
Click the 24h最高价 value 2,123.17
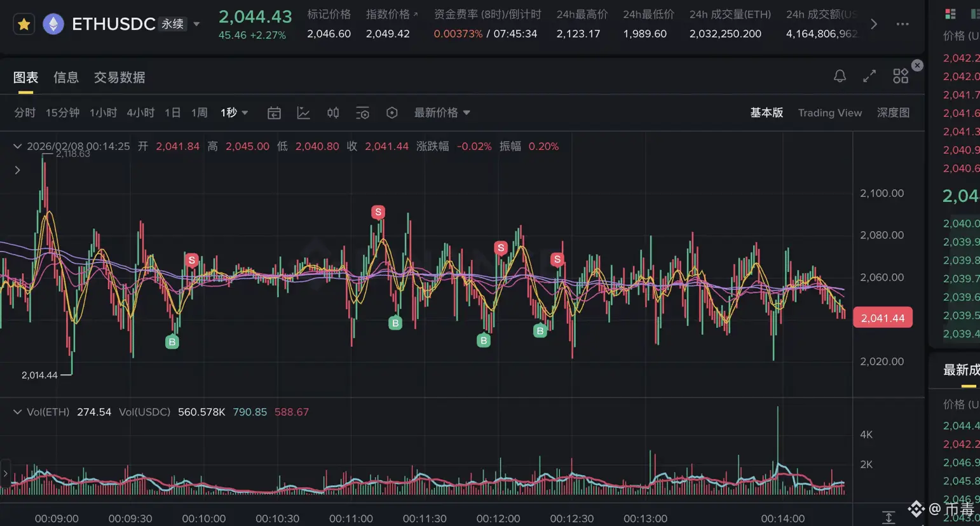(x=578, y=34)
